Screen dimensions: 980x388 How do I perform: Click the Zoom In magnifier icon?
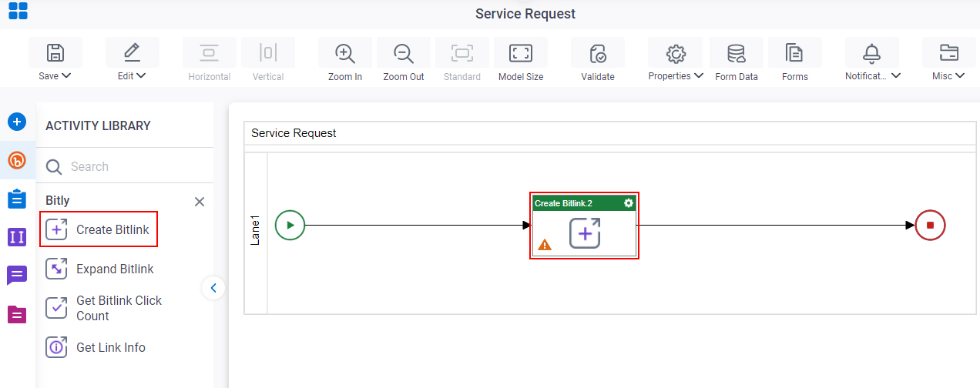pyautogui.click(x=345, y=52)
